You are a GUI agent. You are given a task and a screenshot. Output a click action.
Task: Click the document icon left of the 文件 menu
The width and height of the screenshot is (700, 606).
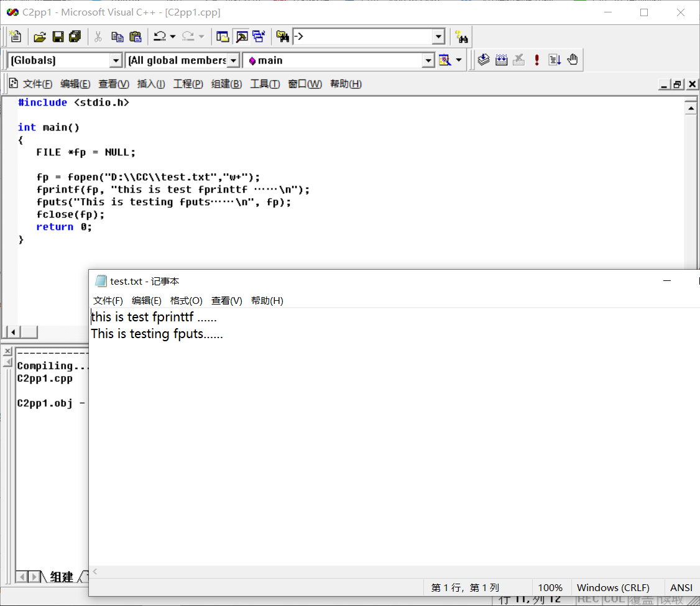tap(14, 83)
